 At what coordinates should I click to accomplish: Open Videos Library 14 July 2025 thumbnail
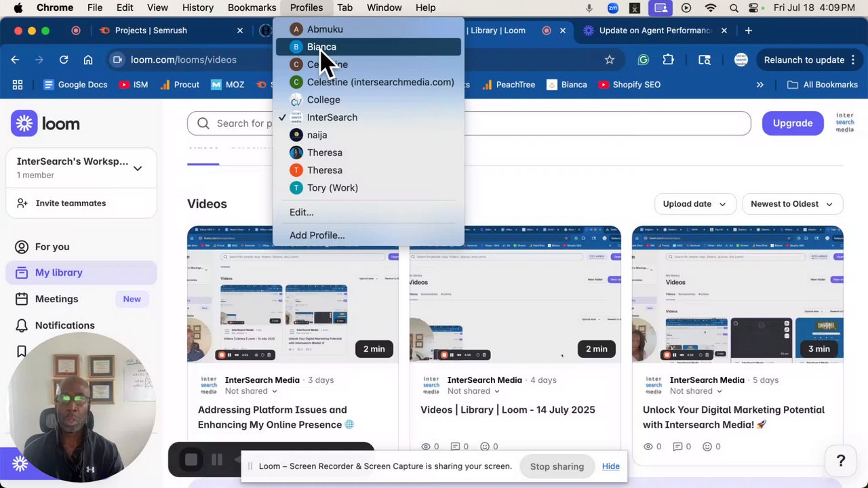pos(515,295)
